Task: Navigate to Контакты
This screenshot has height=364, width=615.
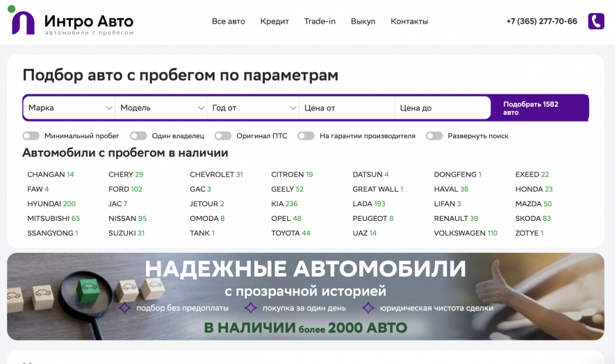Action: (409, 21)
